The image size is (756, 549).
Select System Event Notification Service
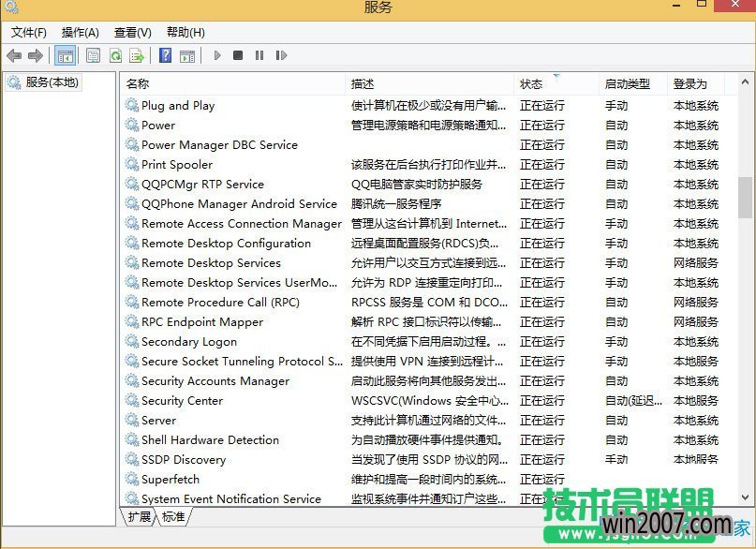[429, 498]
